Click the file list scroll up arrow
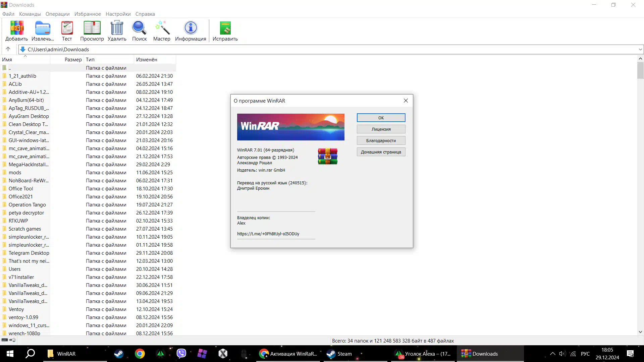The height and width of the screenshot is (362, 644). [x=640, y=59]
